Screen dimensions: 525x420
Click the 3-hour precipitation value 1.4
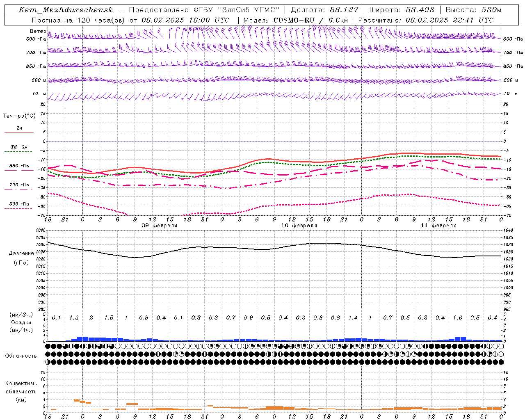[353, 317]
